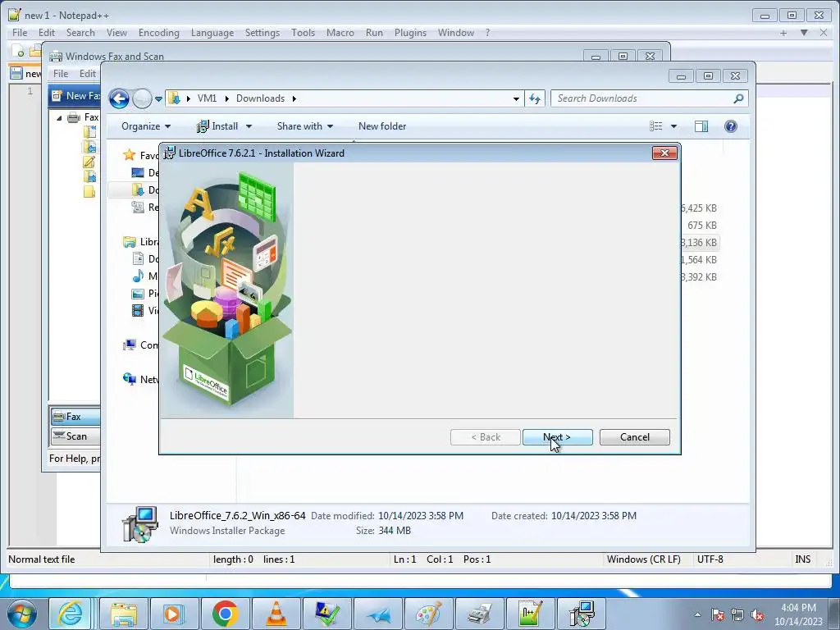This screenshot has height=630, width=840.
Task: Open the view options dropdown arrow
Action: [674, 126]
